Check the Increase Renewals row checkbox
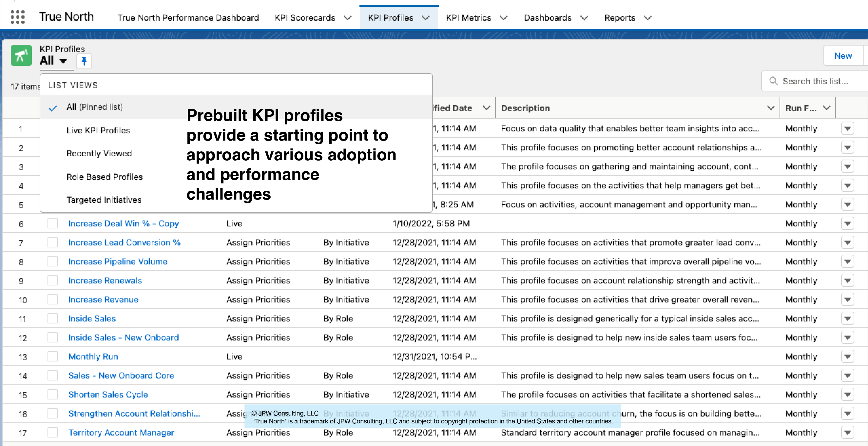Image resolution: width=868 pixels, height=446 pixels. pyautogui.click(x=52, y=280)
